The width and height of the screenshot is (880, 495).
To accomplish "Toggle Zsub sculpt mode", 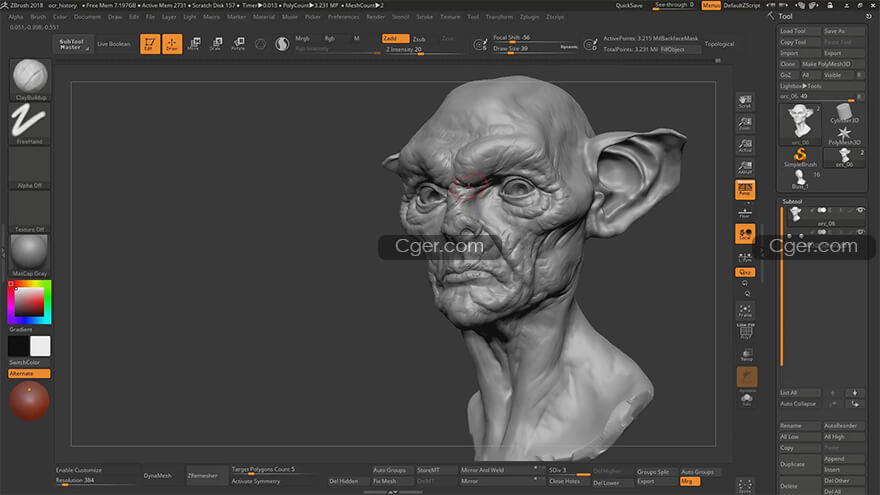I will tap(420, 39).
